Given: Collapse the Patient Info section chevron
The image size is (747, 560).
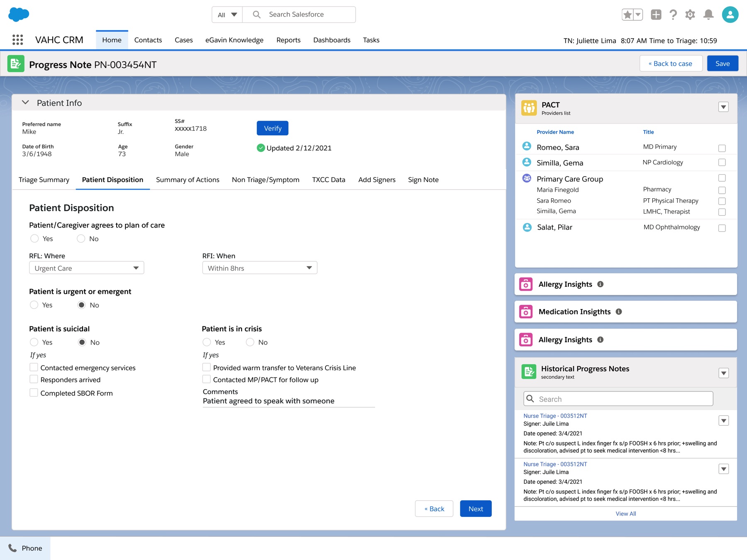Looking at the screenshot, I should 25,102.
